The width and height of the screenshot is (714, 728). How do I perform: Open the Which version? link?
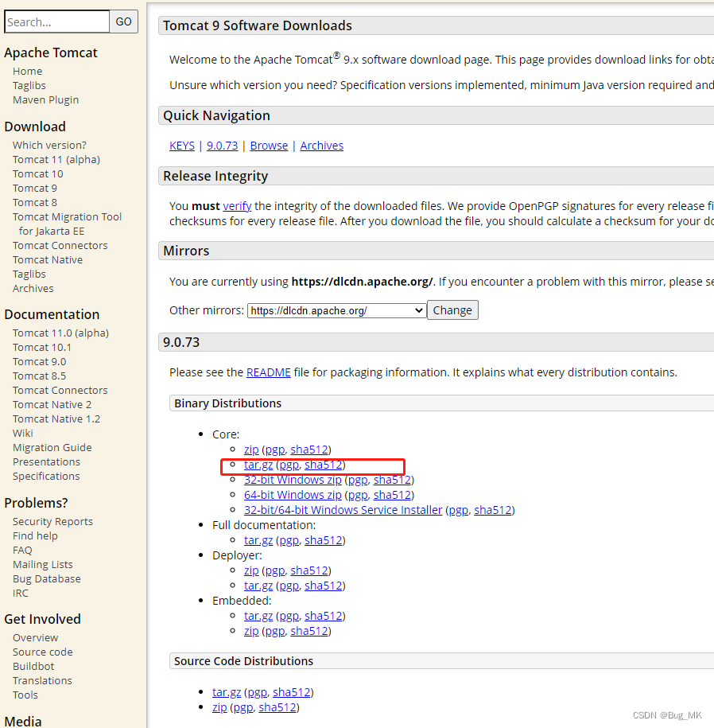coord(49,145)
